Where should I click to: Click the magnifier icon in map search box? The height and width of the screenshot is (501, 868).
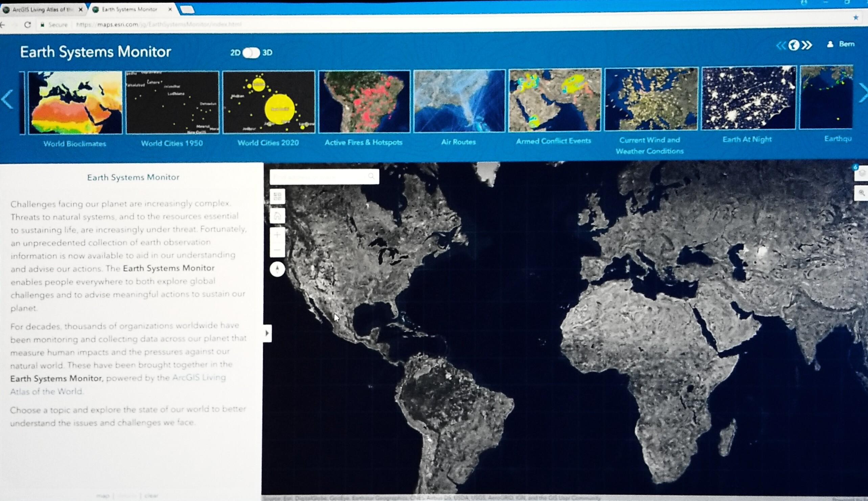[371, 176]
